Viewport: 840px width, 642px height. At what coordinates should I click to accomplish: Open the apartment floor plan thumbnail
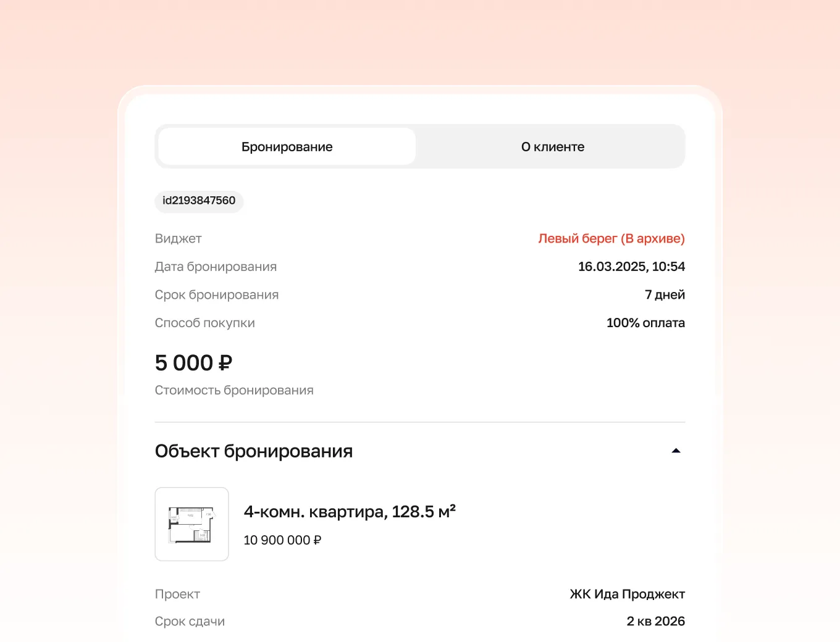coord(191,524)
